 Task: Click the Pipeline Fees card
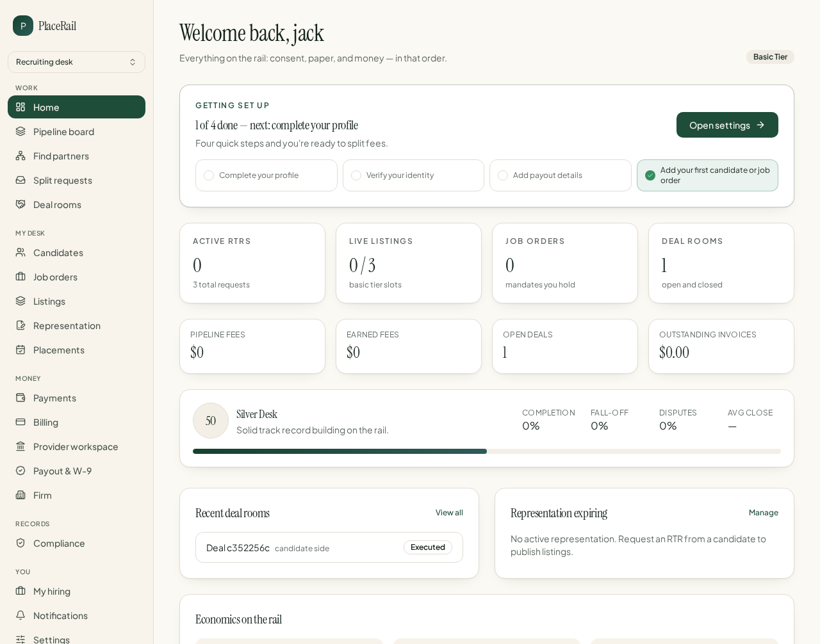click(x=252, y=346)
